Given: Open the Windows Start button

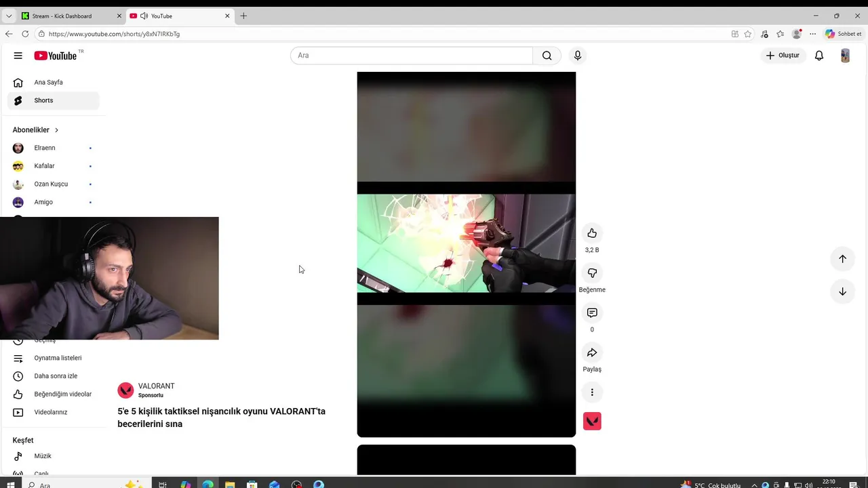Looking at the screenshot, I should (x=10, y=485).
